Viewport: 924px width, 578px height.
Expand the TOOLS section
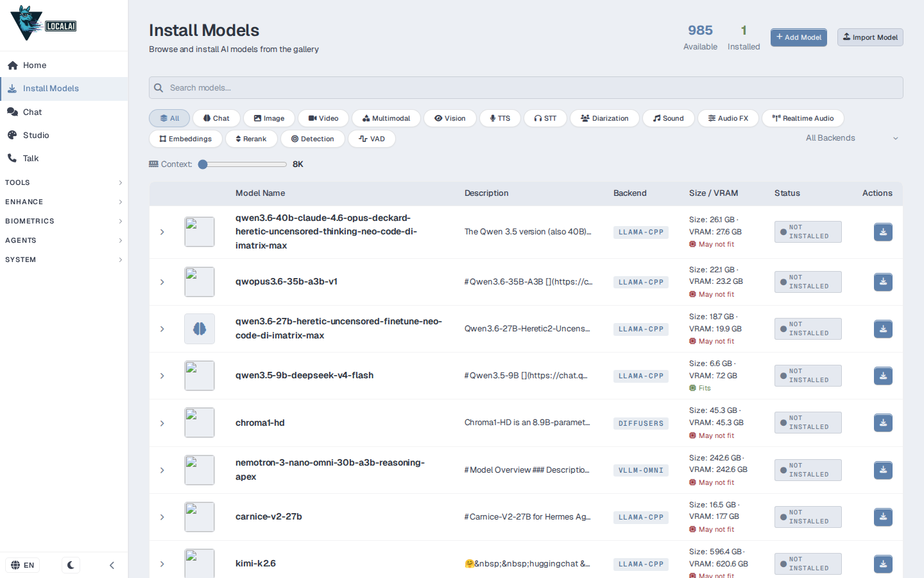click(x=64, y=182)
